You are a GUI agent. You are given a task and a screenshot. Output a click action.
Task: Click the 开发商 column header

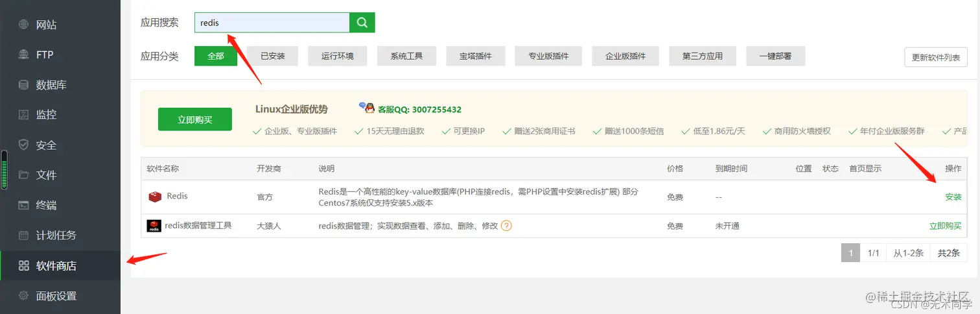coord(268,169)
